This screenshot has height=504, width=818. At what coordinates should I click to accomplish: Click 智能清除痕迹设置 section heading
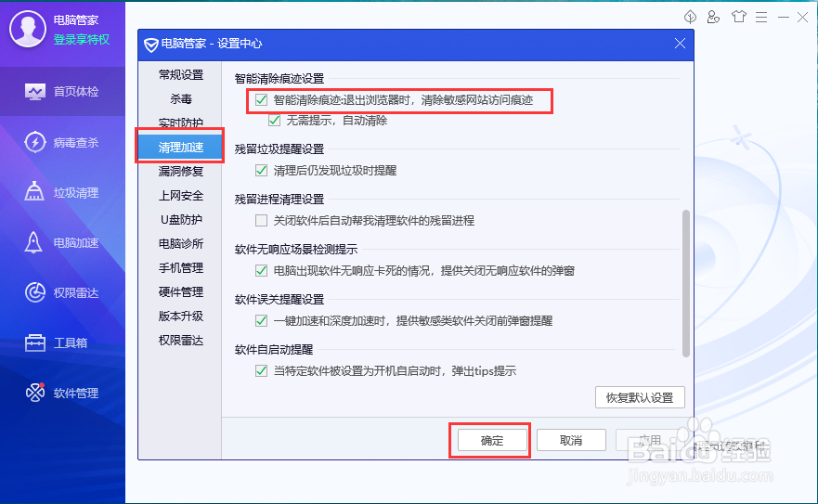279,78
